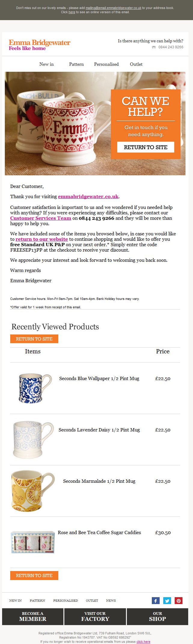Viewport: 193px width, 644px height.
Task: Select Personalised in the top navigation
Action: click(106, 64)
